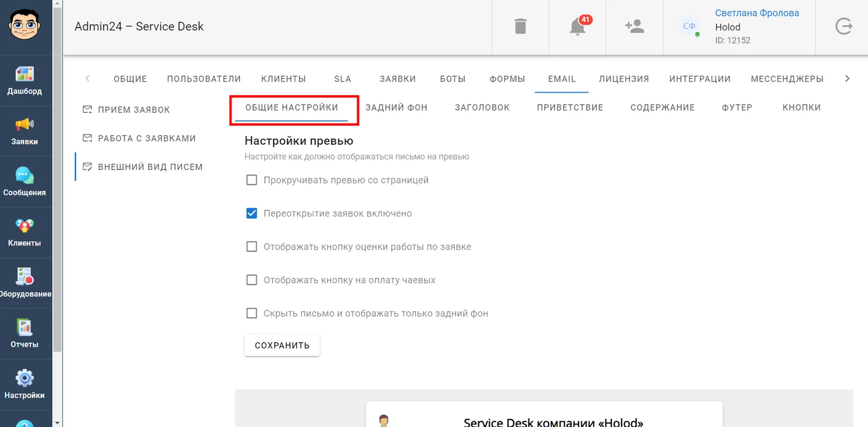
Task: Open ПРИВЕТСТВИЕ sub-tab
Action: coord(570,108)
